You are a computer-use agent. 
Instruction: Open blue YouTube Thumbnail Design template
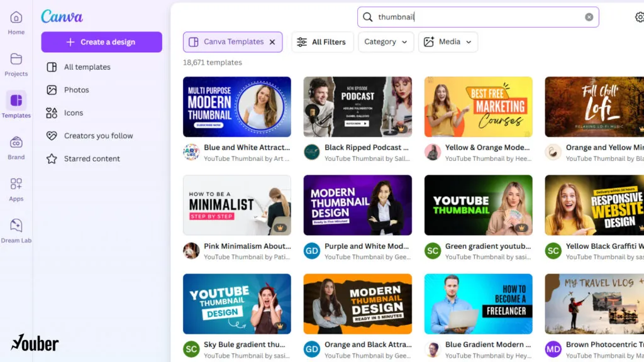pos(237,304)
